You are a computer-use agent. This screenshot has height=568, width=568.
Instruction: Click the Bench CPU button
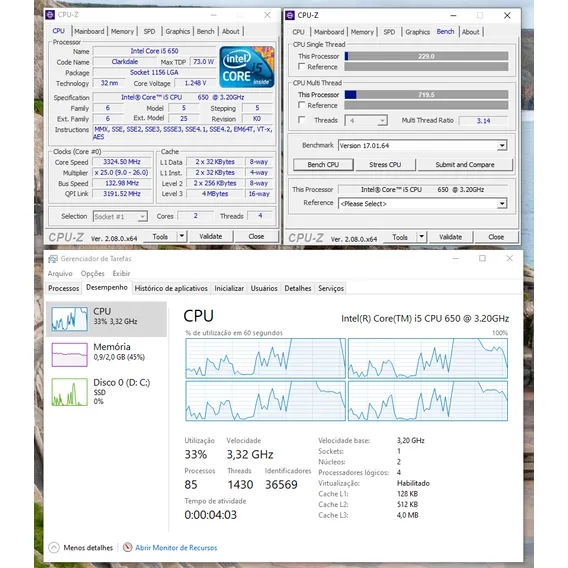[x=323, y=164]
